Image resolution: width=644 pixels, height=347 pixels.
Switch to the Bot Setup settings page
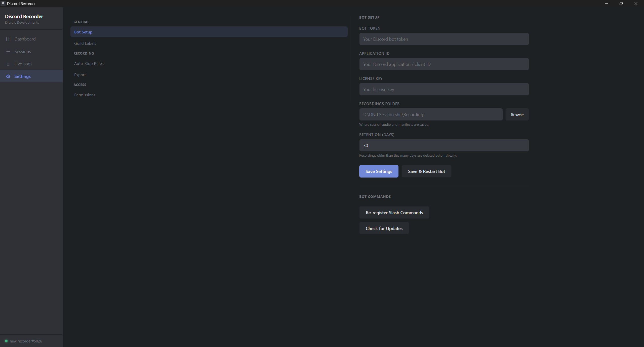pyautogui.click(x=83, y=32)
